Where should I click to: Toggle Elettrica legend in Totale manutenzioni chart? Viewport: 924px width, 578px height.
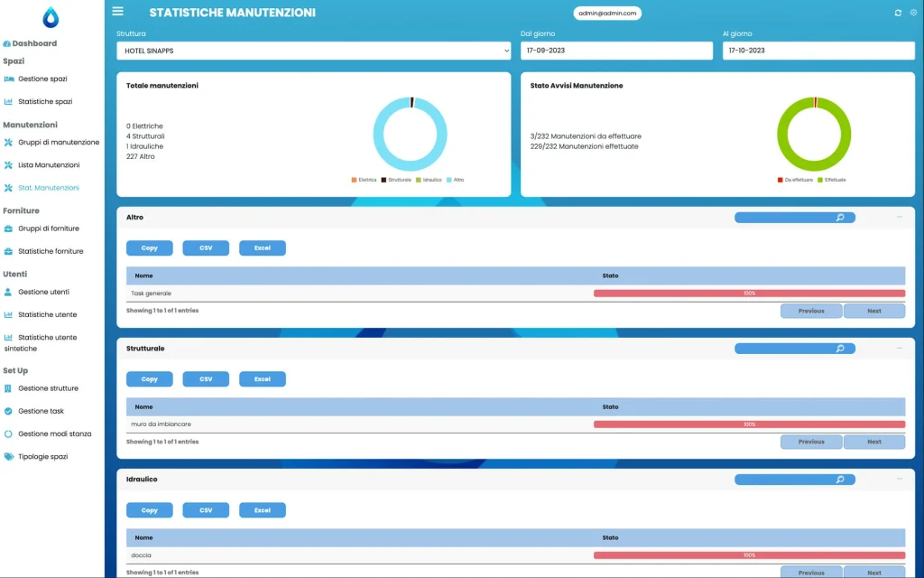[364, 180]
